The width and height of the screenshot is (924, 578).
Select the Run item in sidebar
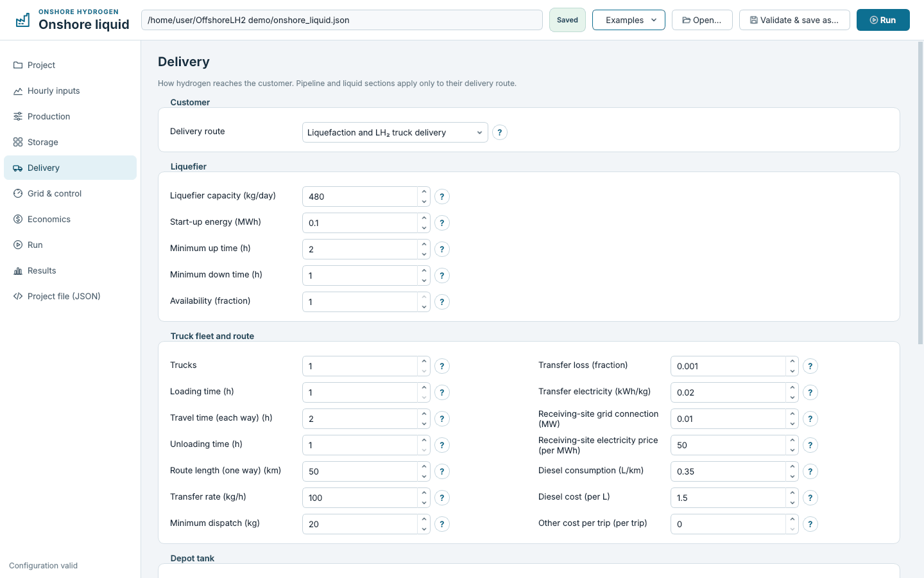(71, 245)
